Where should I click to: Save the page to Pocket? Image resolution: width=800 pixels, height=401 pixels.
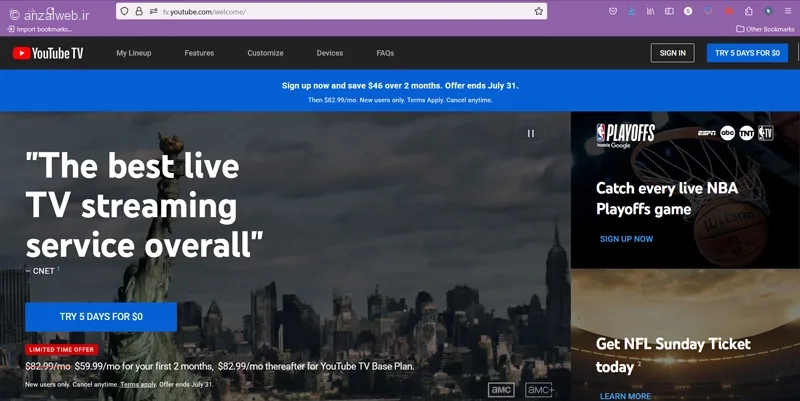(613, 11)
